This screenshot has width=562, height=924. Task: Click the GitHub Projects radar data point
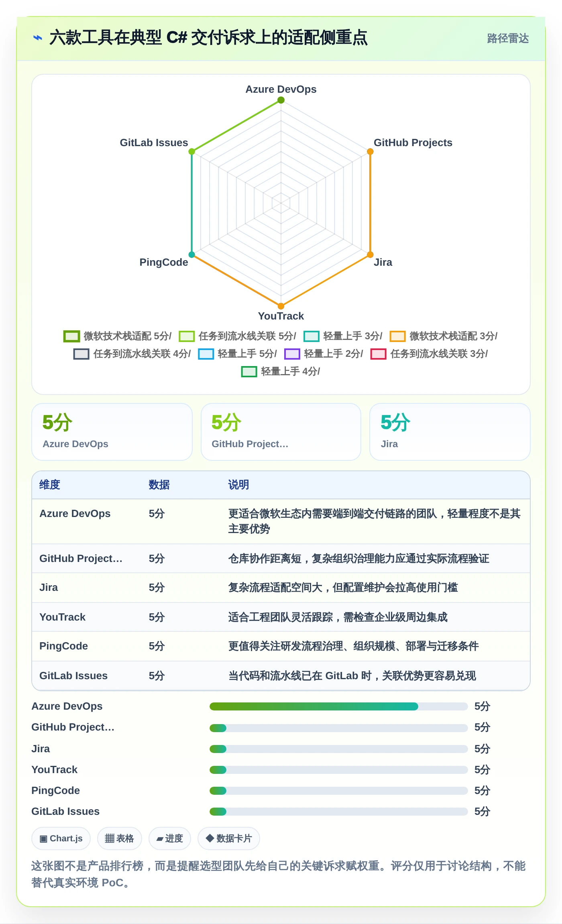click(370, 151)
